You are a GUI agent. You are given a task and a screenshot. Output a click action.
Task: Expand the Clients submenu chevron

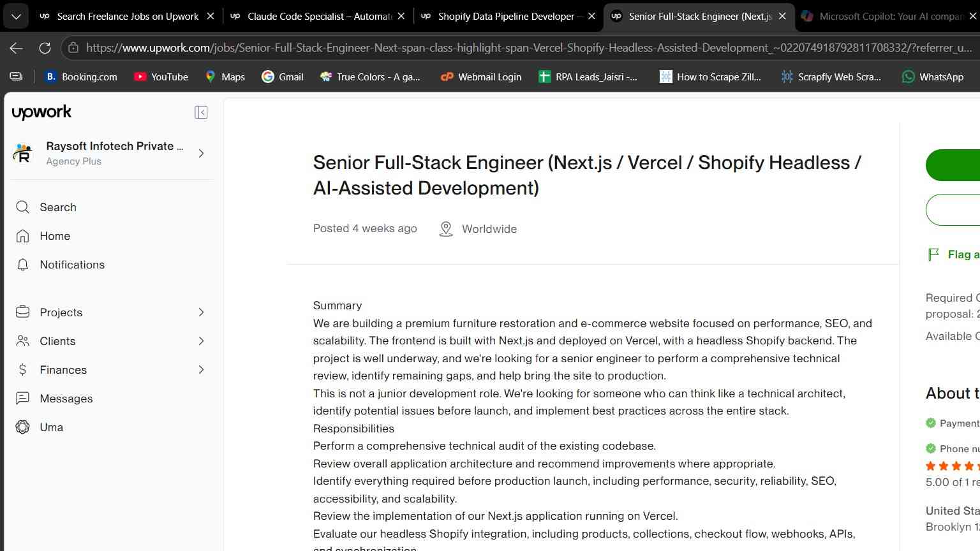201,341
